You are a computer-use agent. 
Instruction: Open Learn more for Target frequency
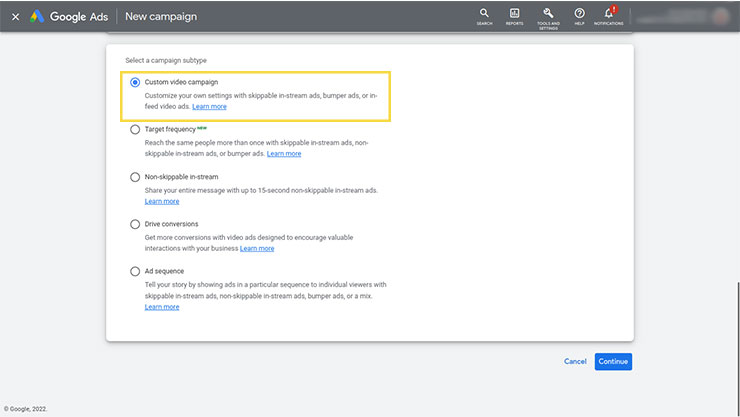point(284,154)
